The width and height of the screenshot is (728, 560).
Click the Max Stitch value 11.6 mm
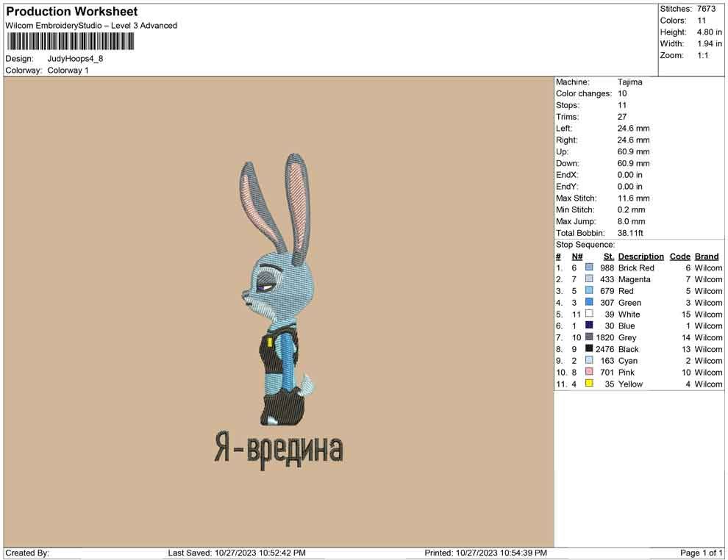[x=633, y=198]
